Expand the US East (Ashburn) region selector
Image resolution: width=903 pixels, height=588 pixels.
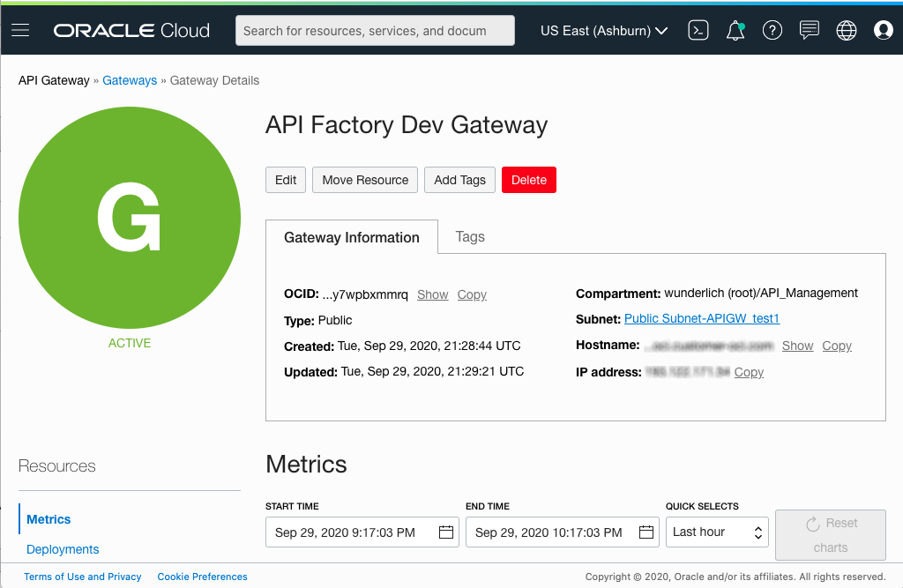(x=604, y=30)
